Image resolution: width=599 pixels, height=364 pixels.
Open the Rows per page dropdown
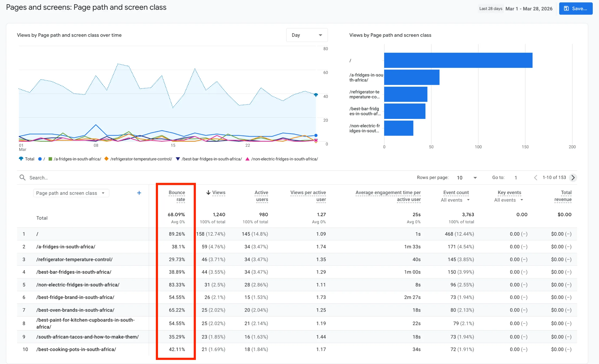tap(467, 178)
